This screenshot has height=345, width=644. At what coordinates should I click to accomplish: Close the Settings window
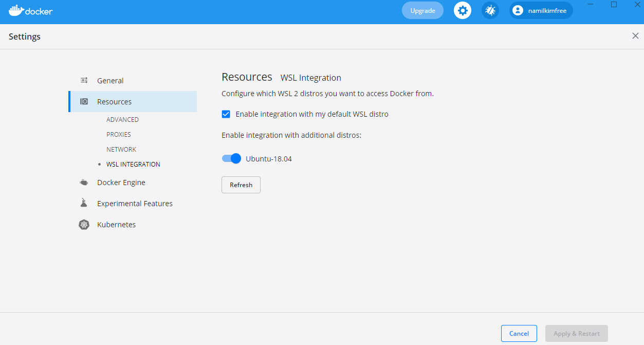click(635, 35)
